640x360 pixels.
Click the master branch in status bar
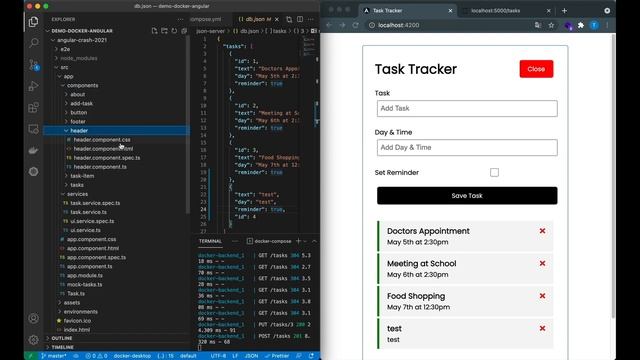[x=54, y=356]
